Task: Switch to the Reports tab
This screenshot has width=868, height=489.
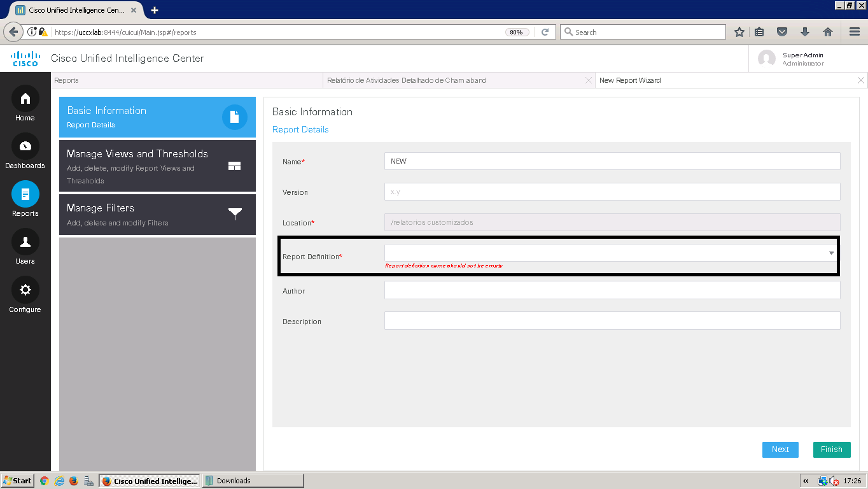Action: 187,80
